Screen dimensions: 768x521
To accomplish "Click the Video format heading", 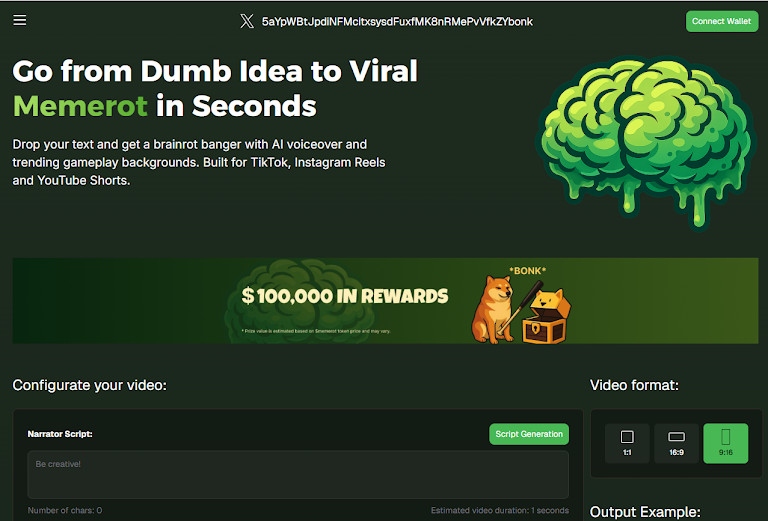I will [x=634, y=385].
